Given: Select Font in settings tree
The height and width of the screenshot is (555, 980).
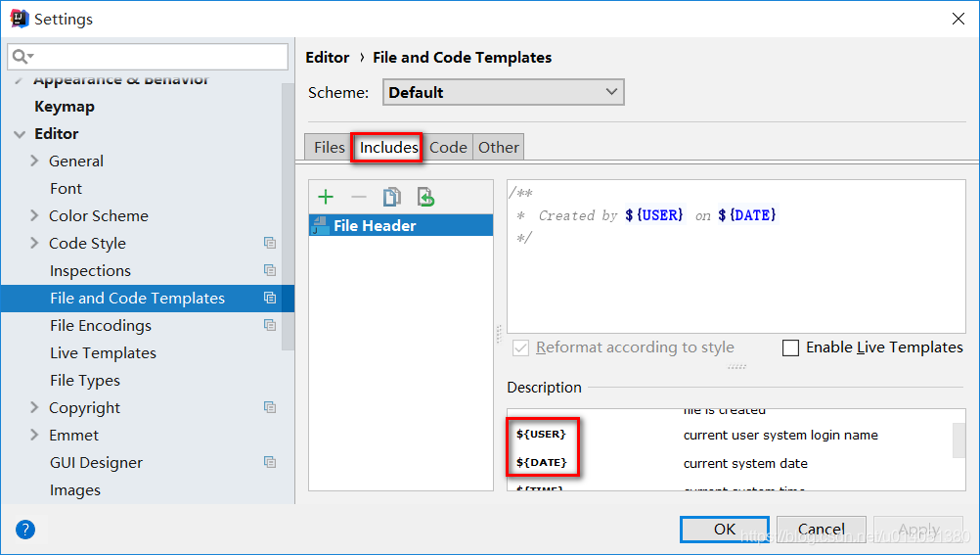Looking at the screenshot, I should 66,188.
